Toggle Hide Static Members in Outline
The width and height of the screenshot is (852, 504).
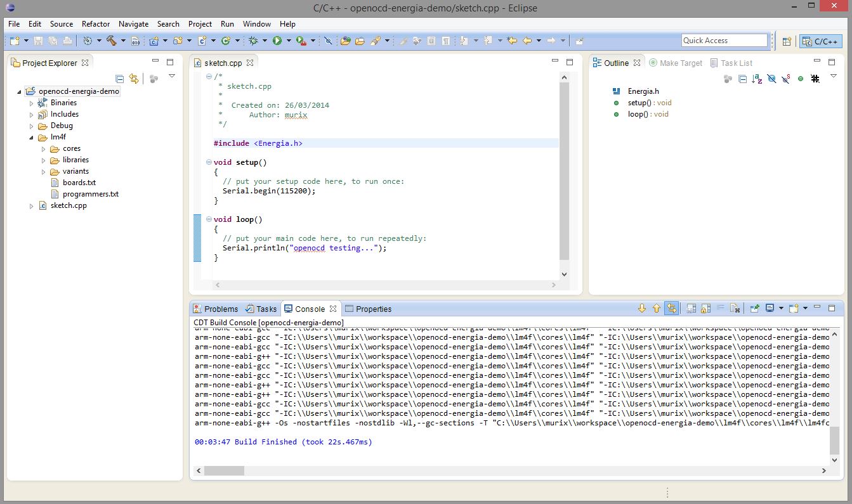[x=786, y=79]
